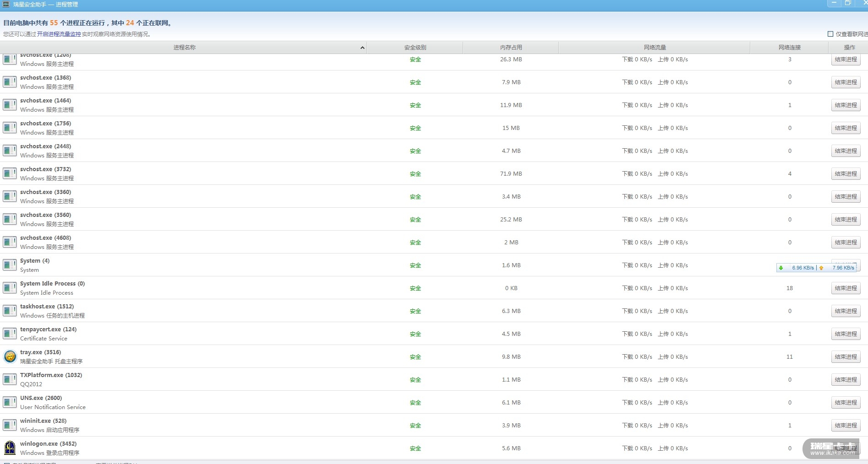Select the svchost.exe (3560) row icon
Image resolution: width=868 pixels, height=464 pixels.
(10, 219)
